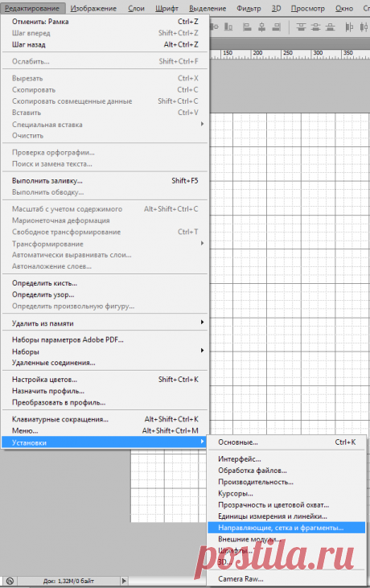Click the distribute bottom edges icon
Image resolution: width=370 pixels, height=588 pixels.
(x=330, y=27)
